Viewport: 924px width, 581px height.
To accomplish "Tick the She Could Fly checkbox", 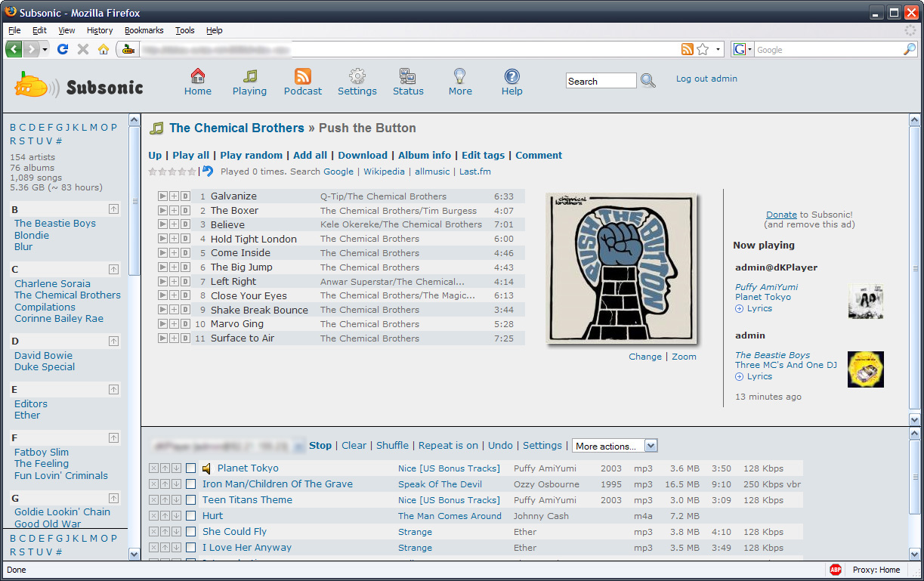I will 191,532.
